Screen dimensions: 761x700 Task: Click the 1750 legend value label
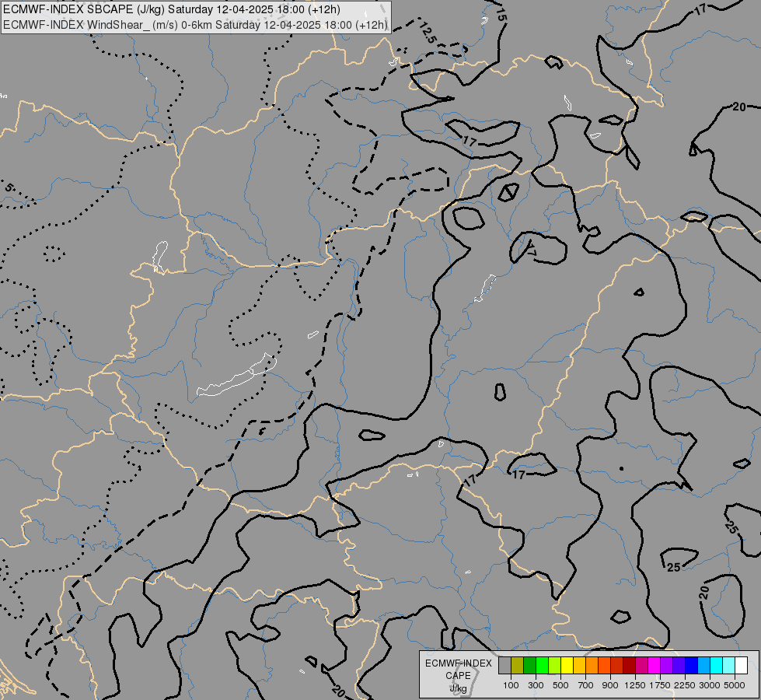660,685
